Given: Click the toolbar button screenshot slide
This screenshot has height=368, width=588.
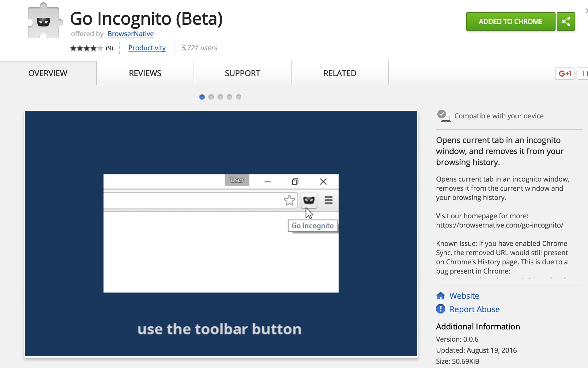Looking at the screenshot, I should (221, 234).
